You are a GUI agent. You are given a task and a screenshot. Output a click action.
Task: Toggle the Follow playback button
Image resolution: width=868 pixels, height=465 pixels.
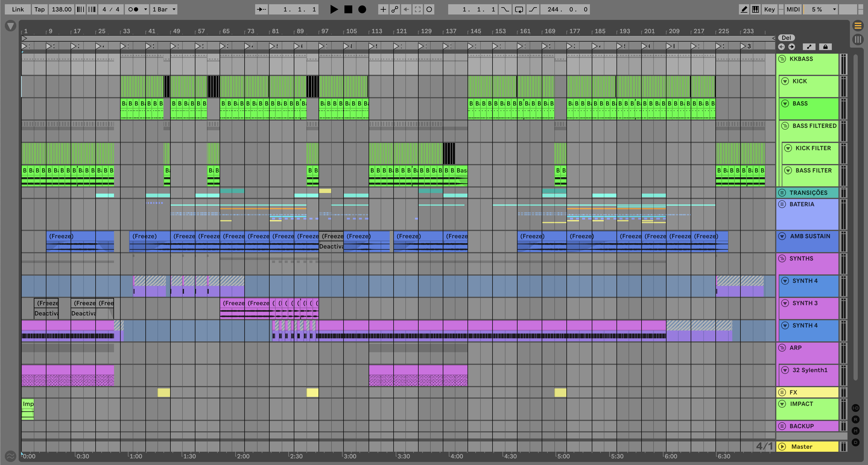tap(261, 9)
